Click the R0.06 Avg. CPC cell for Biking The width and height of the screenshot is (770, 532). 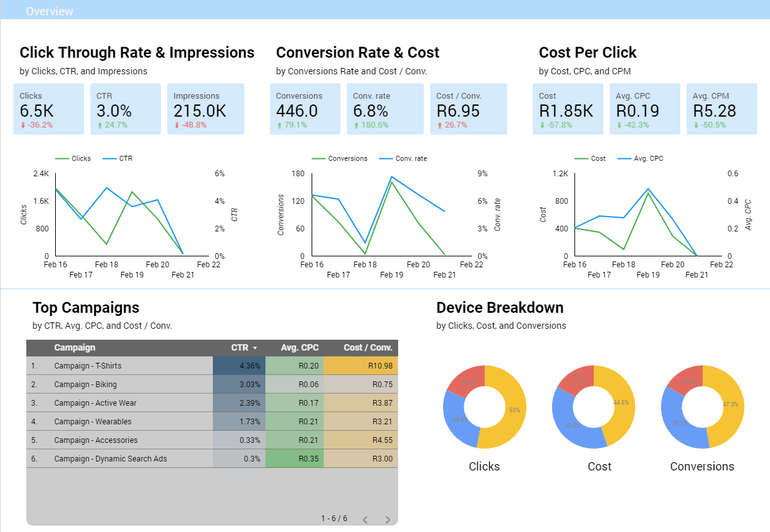pyautogui.click(x=295, y=385)
